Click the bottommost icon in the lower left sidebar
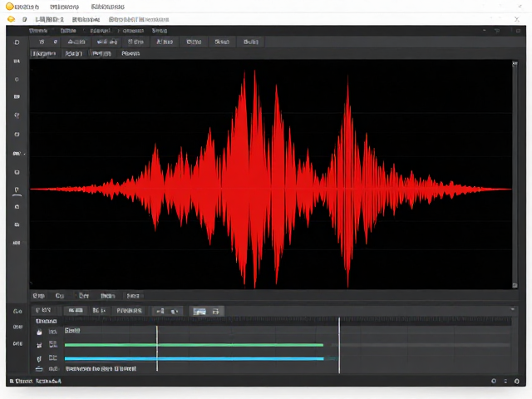Image resolution: width=532 pixels, height=399 pixels. (x=17, y=343)
